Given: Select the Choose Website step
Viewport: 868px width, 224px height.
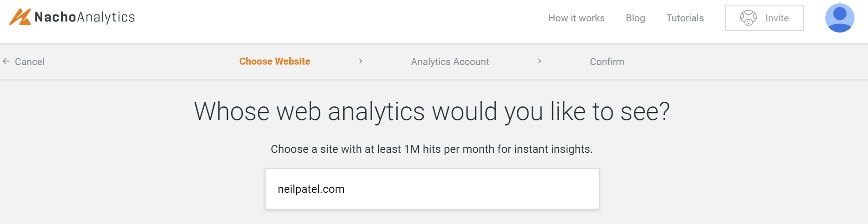Looking at the screenshot, I should coord(274,61).
